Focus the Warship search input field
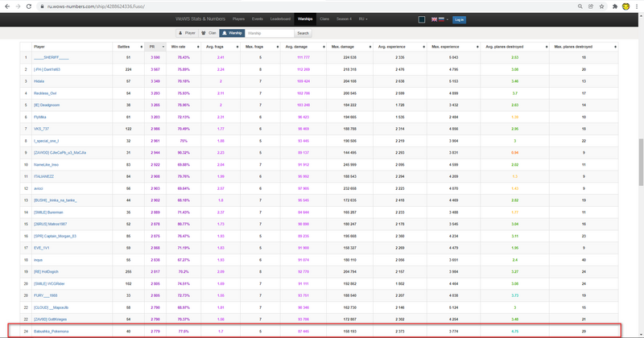Screen dimensions: 644x338 pyautogui.click(x=269, y=33)
